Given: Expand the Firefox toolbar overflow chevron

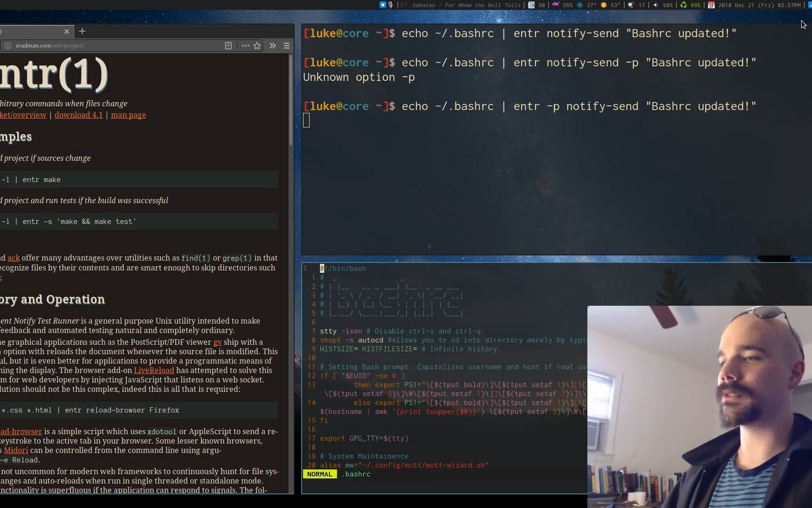Looking at the screenshot, I should tap(273, 46).
